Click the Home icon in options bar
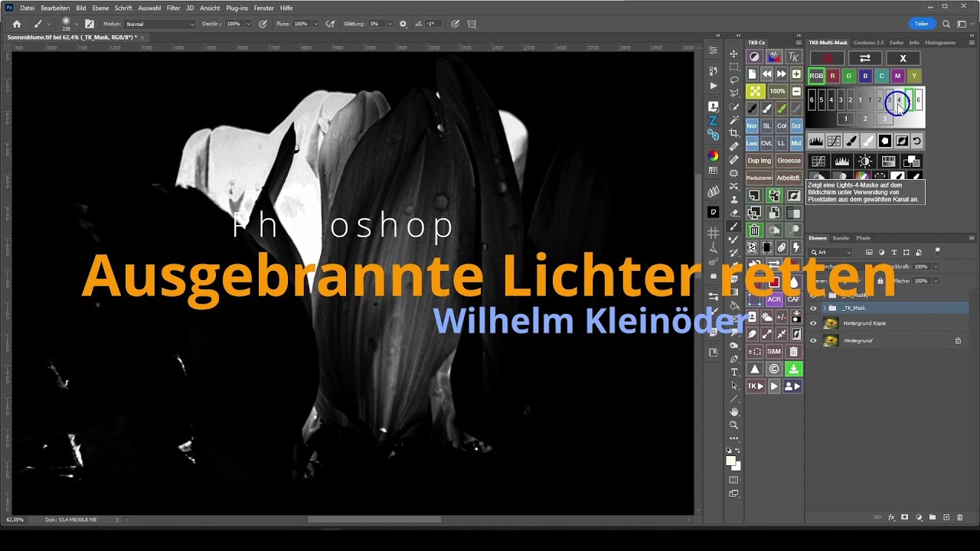The height and width of the screenshot is (551, 980). pos(17,24)
